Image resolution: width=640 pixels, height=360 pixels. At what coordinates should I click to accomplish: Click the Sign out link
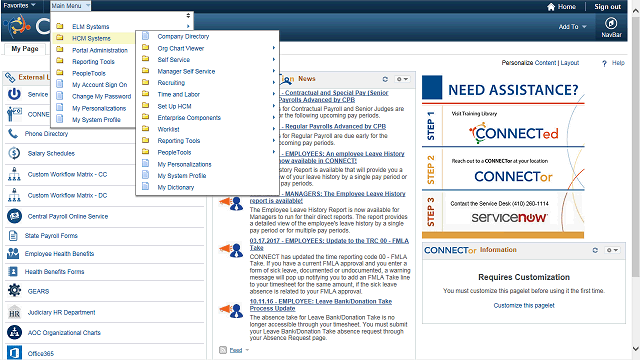(x=607, y=7)
